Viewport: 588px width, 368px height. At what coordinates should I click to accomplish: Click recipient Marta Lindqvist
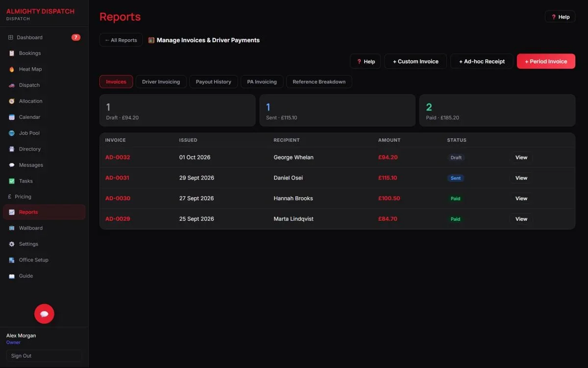coord(294,219)
